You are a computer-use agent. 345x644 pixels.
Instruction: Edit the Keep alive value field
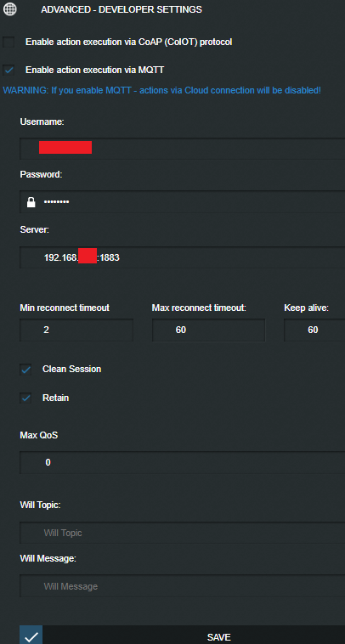click(314, 330)
